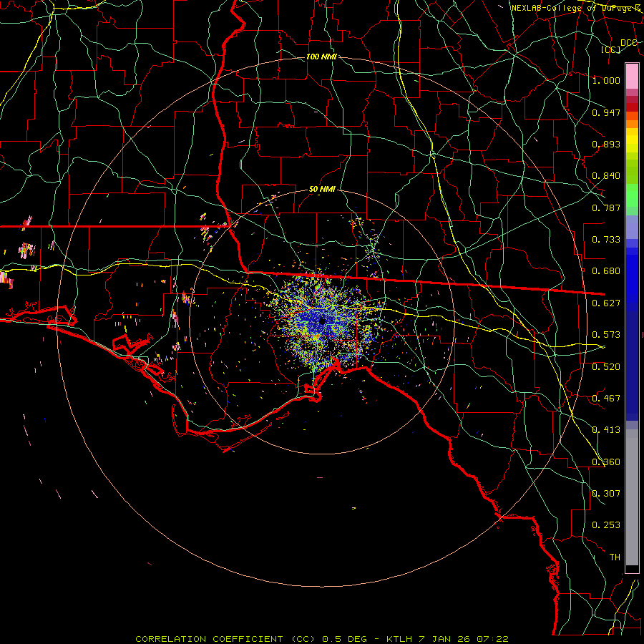
Task: Select the 0.307 color scale value
Action: click(x=606, y=494)
